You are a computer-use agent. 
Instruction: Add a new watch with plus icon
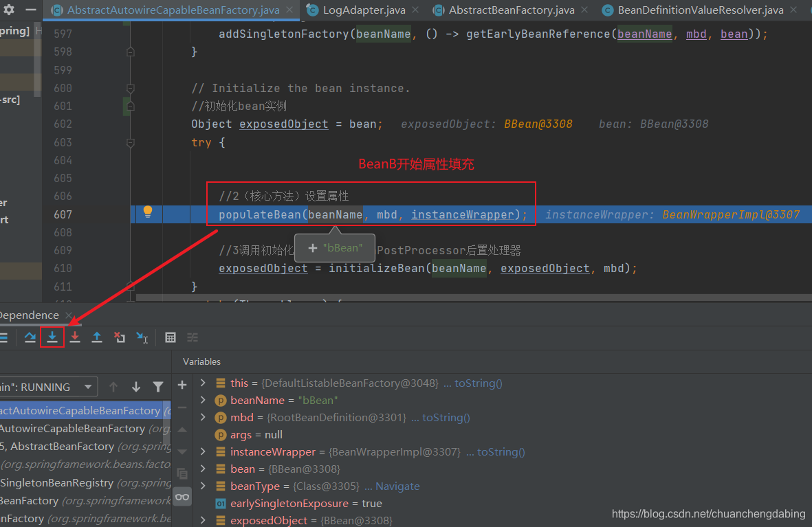182,385
